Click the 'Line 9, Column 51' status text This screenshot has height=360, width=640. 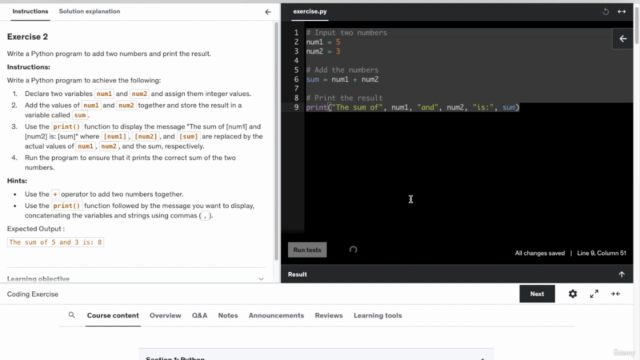(601, 253)
